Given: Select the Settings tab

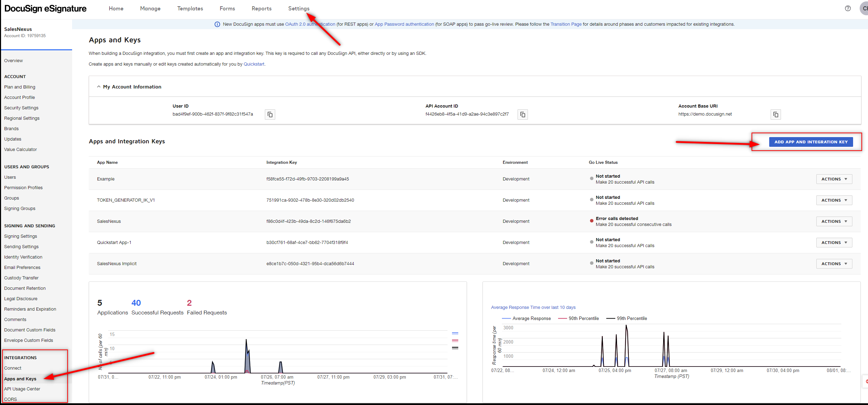Looking at the screenshot, I should pos(299,9).
